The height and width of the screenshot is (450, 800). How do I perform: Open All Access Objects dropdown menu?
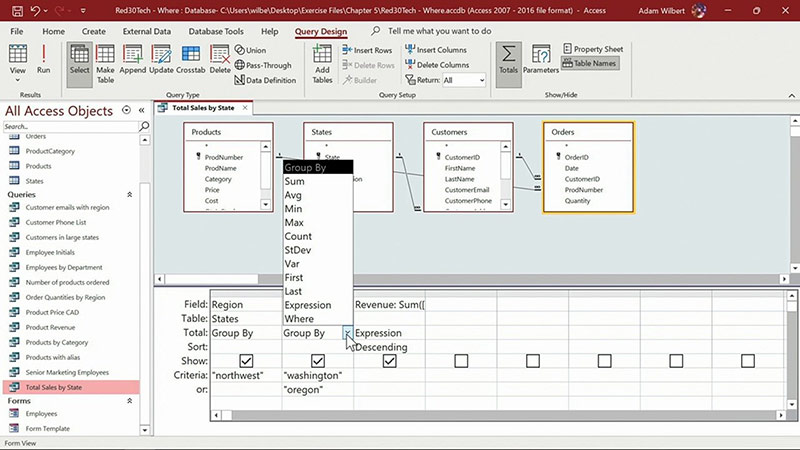[x=126, y=110]
